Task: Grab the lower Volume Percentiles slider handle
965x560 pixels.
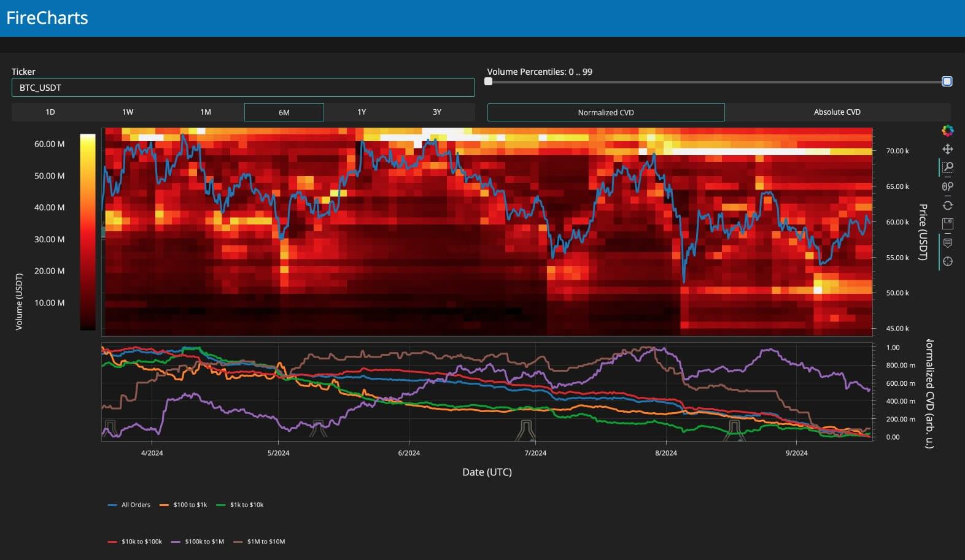Action: point(489,81)
